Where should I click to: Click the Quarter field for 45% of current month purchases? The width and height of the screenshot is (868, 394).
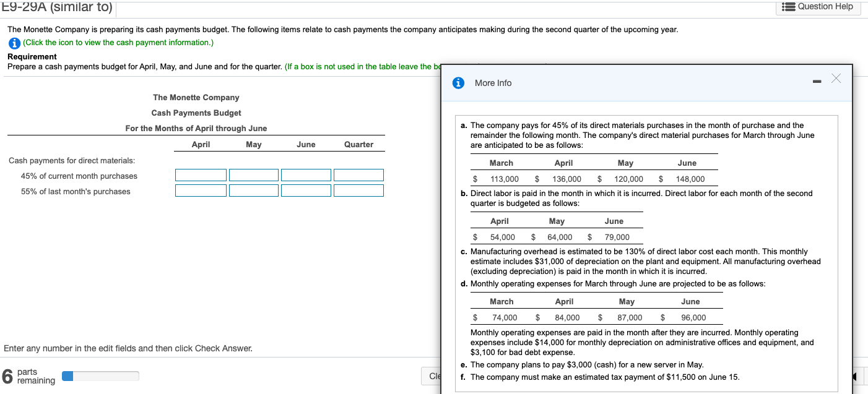click(x=359, y=175)
